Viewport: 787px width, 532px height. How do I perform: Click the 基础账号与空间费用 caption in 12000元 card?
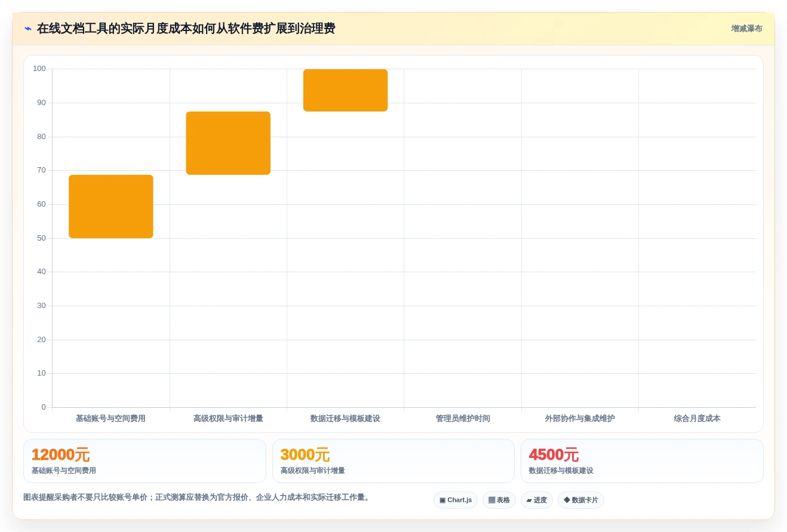click(64, 471)
